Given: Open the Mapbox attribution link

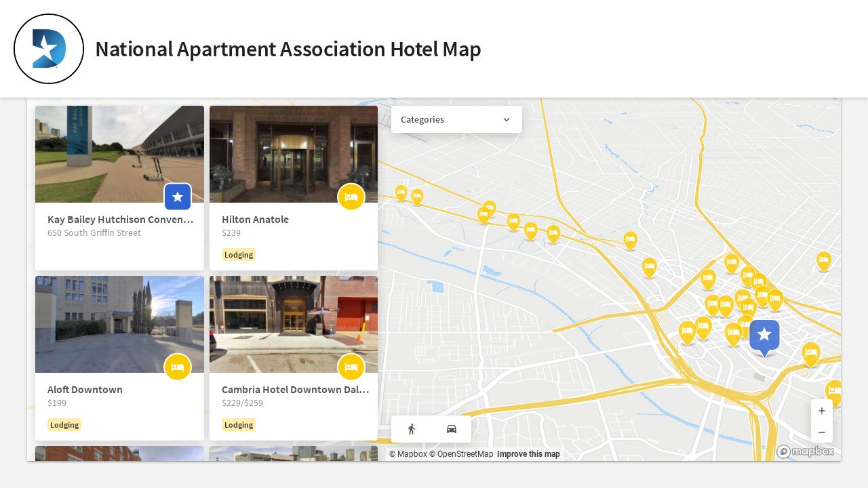Looking at the screenshot, I should tap(408, 454).
